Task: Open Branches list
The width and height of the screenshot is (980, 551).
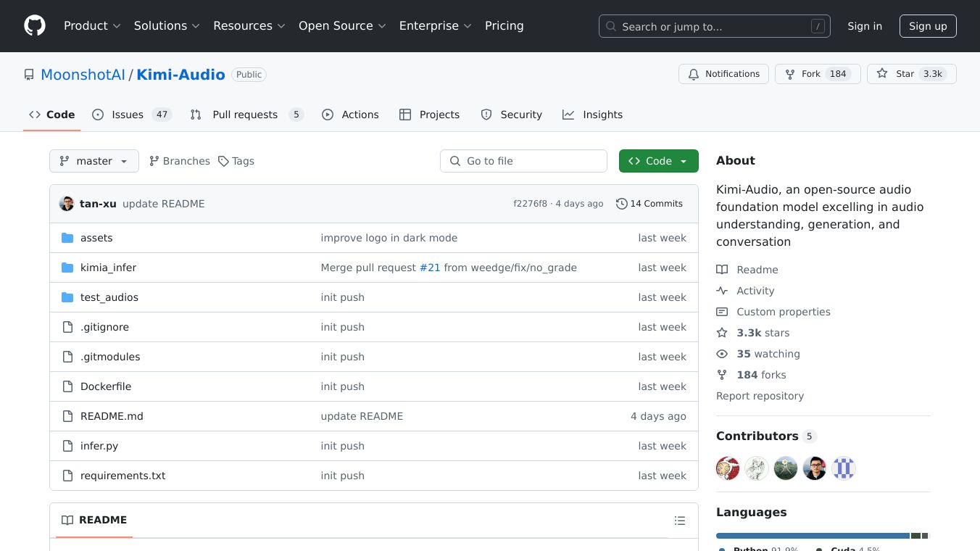Action: (179, 161)
